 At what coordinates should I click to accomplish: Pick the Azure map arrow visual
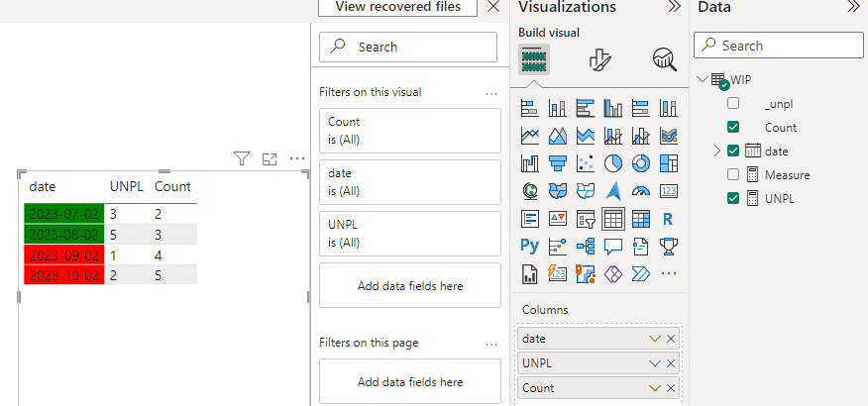[612, 191]
